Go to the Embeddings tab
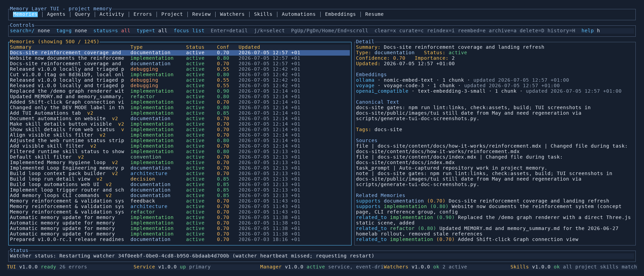This screenshot has width=644, height=276. [340, 14]
